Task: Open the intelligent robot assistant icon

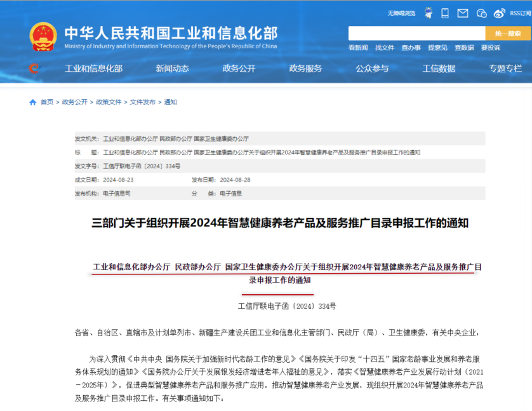Action: coord(429,13)
